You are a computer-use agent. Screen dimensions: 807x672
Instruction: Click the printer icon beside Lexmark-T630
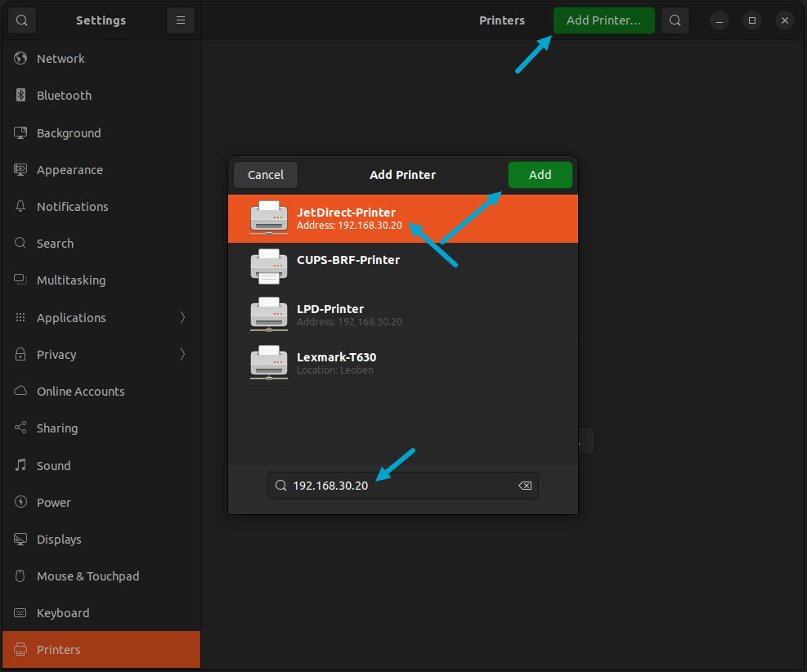pyautogui.click(x=268, y=363)
